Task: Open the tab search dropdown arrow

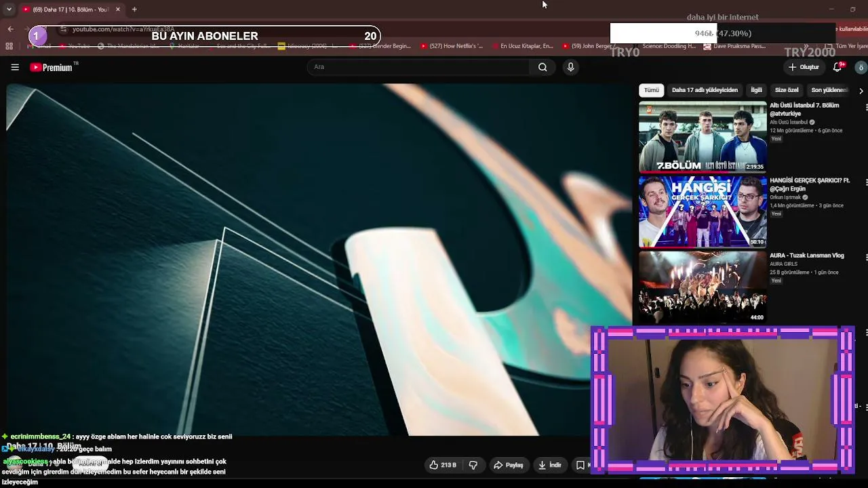Action: coord(9,9)
